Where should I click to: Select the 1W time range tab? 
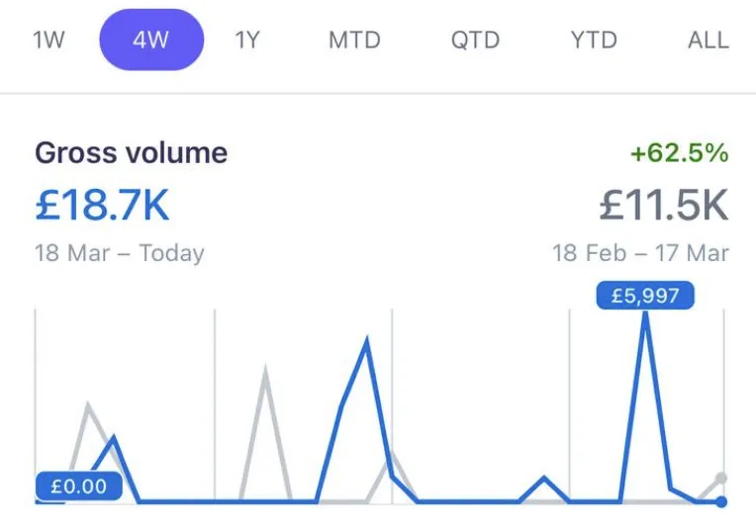(48, 40)
